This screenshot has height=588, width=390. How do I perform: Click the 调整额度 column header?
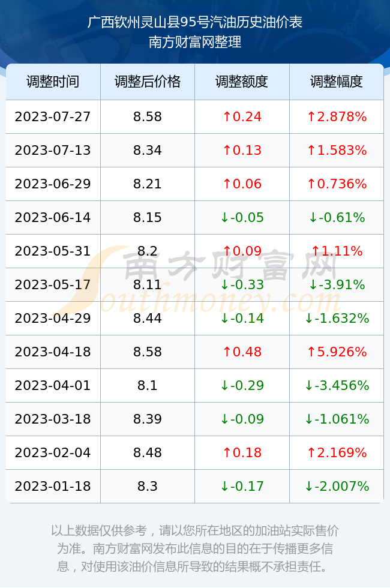pos(242,82)
